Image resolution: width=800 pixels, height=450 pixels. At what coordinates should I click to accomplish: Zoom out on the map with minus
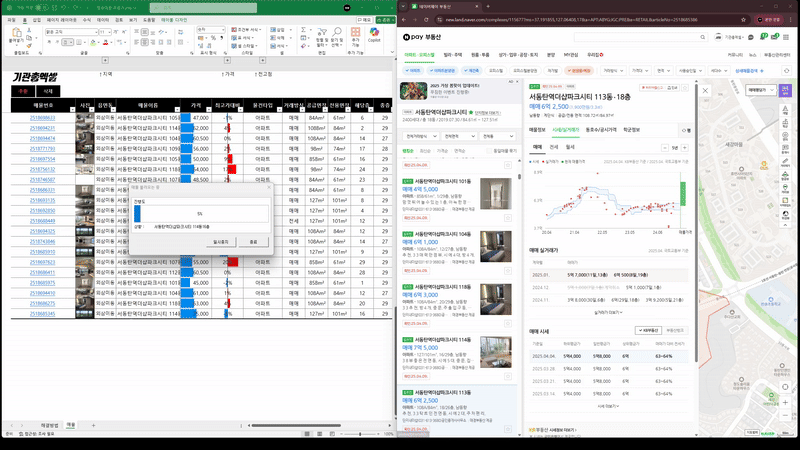785,415
